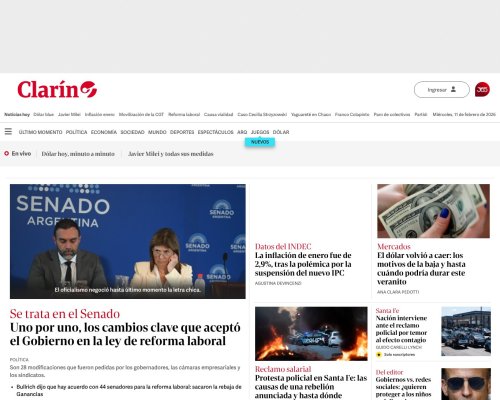The width and height of the screenshot is (500, 400).
Task: Open the Causa vialidad topic
Action: [218, 114]
